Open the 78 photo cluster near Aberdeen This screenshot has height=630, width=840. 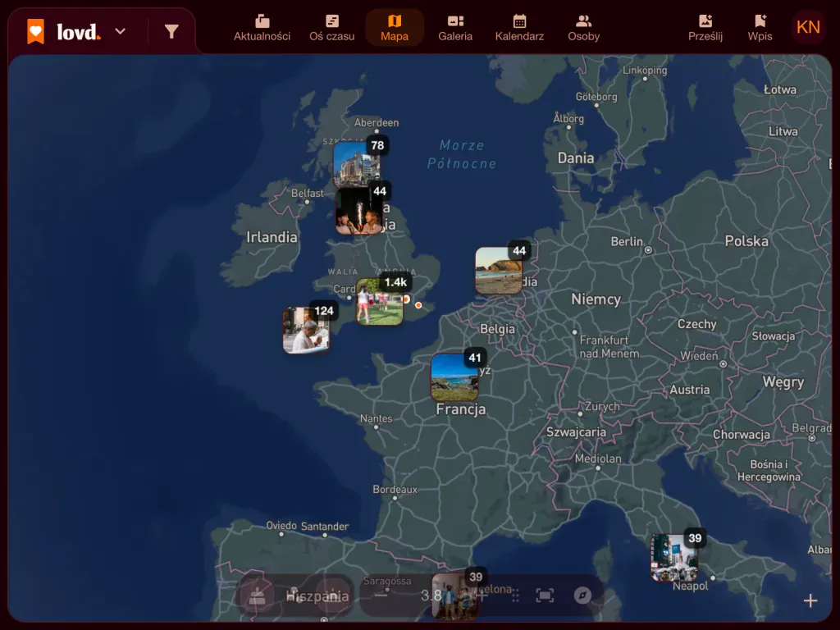[x=357, y=164]
